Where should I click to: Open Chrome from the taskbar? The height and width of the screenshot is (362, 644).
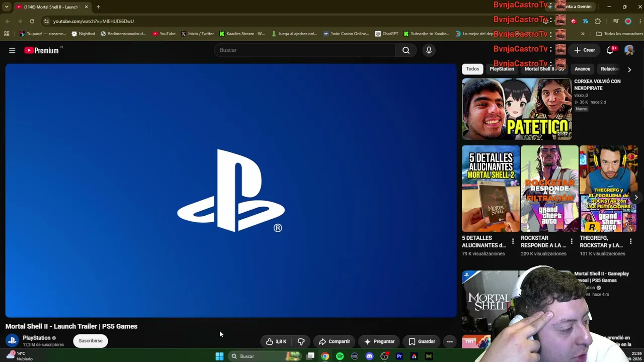325,356
